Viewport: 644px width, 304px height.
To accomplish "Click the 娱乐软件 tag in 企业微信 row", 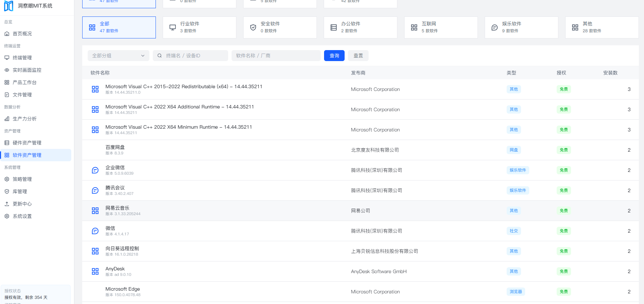I will (x=518, y=170).
